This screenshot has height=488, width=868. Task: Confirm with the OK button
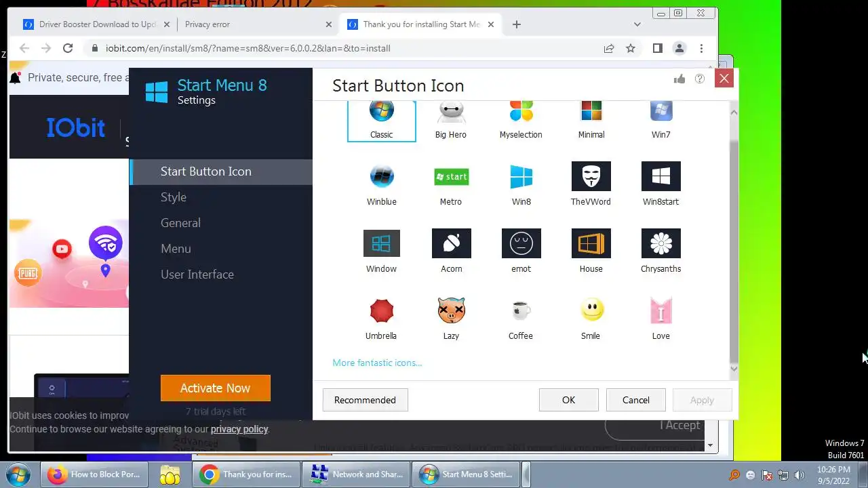568,400
